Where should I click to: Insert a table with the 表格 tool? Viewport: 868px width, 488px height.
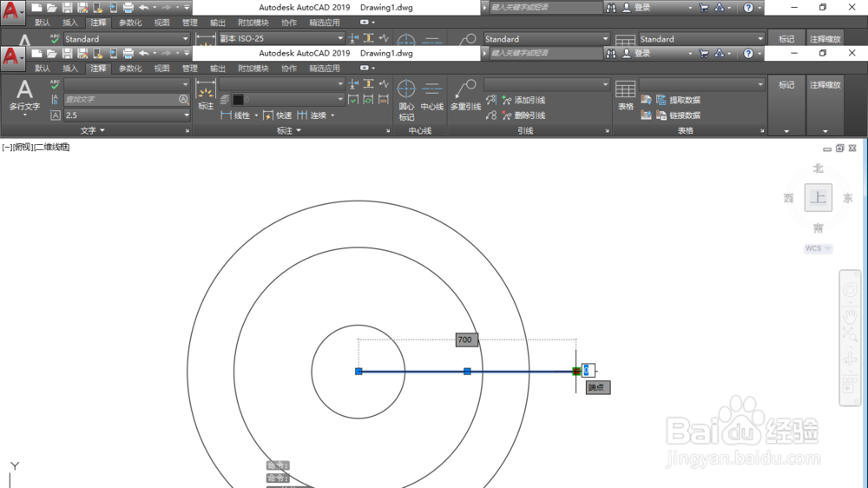(x=626, y=96)
